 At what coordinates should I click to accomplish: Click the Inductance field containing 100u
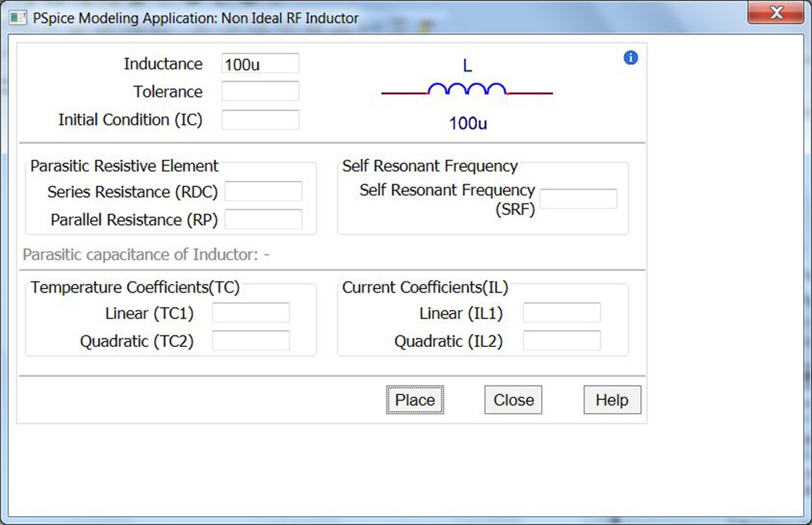point(260,64)
